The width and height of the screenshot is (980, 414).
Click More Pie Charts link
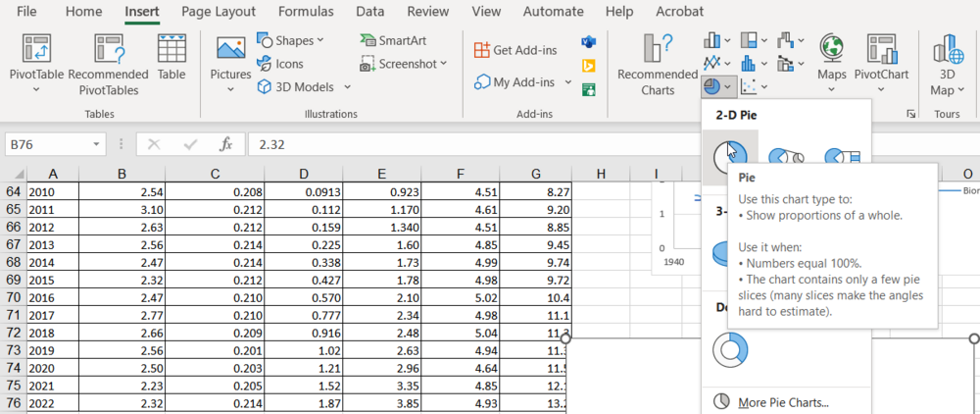click(x=782, y=402)
